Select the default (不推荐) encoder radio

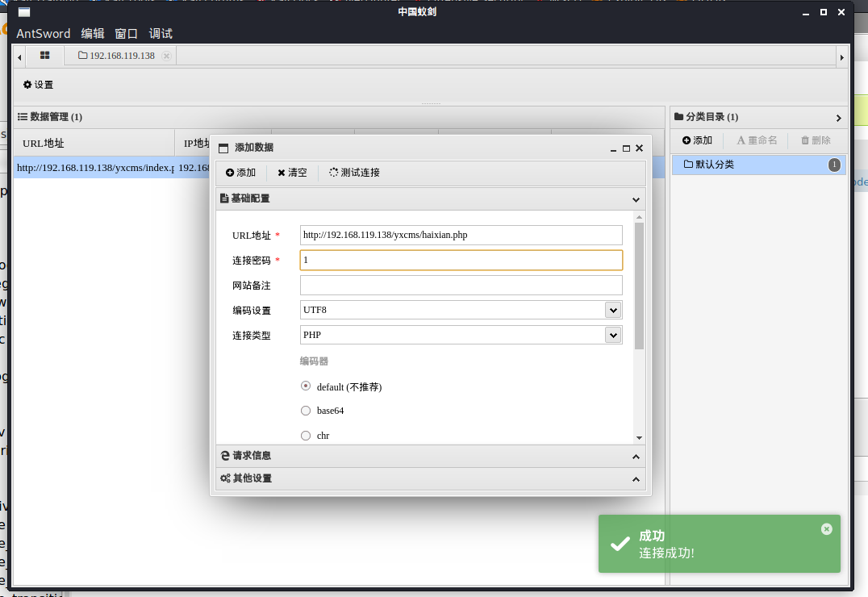[306, 386]
